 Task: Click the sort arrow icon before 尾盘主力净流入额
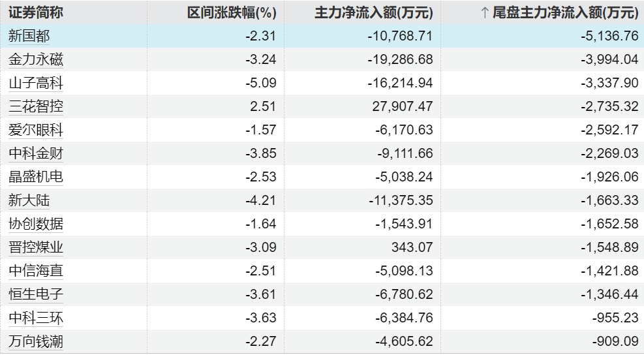coord(485,13)
